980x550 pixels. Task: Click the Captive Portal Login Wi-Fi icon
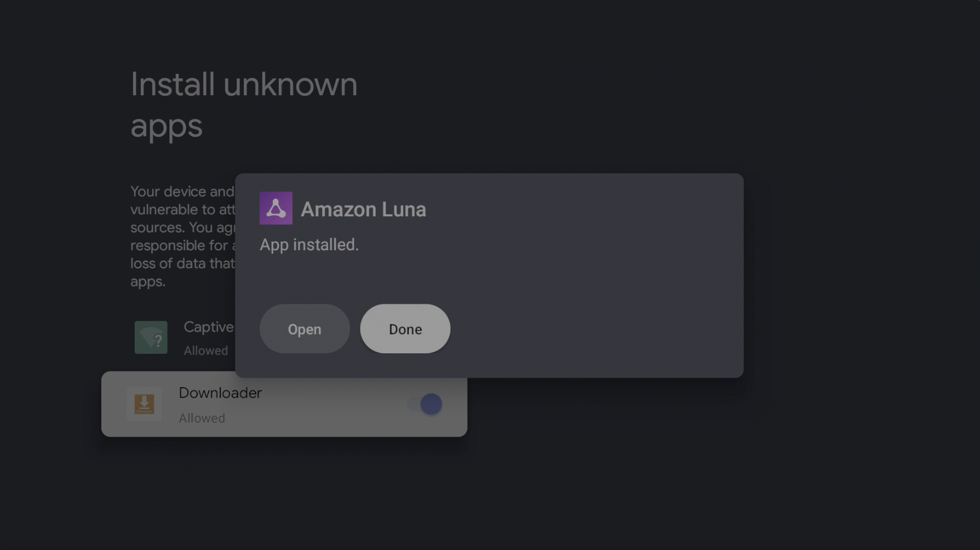tap(150, 338)
